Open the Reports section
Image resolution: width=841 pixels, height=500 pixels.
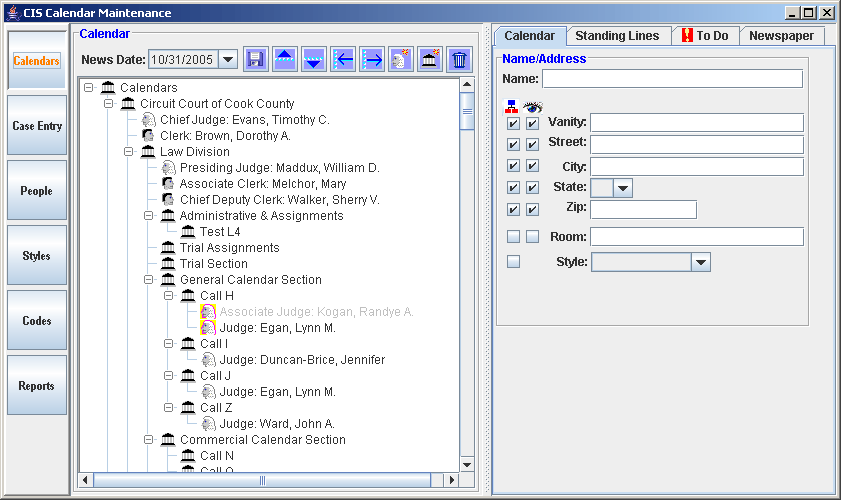coord(37,385)
